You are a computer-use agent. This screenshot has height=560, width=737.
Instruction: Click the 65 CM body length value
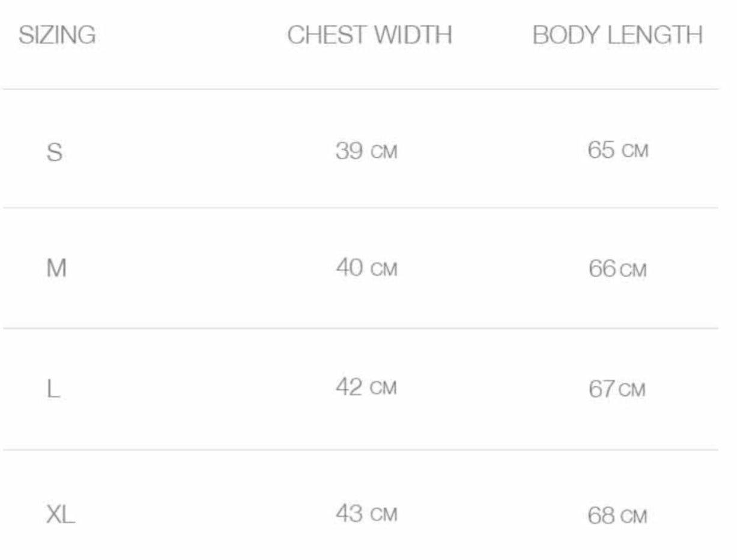tap(618, 150)
